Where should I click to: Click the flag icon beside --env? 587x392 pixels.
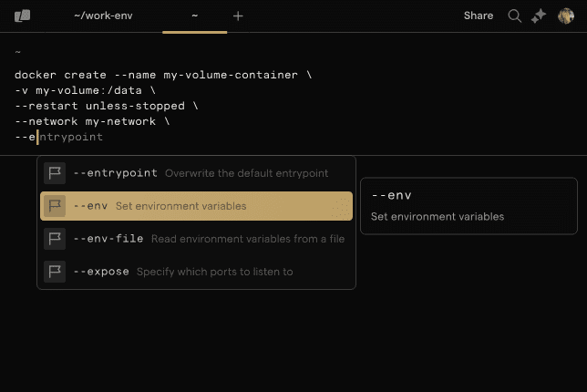tap(55, 206)
